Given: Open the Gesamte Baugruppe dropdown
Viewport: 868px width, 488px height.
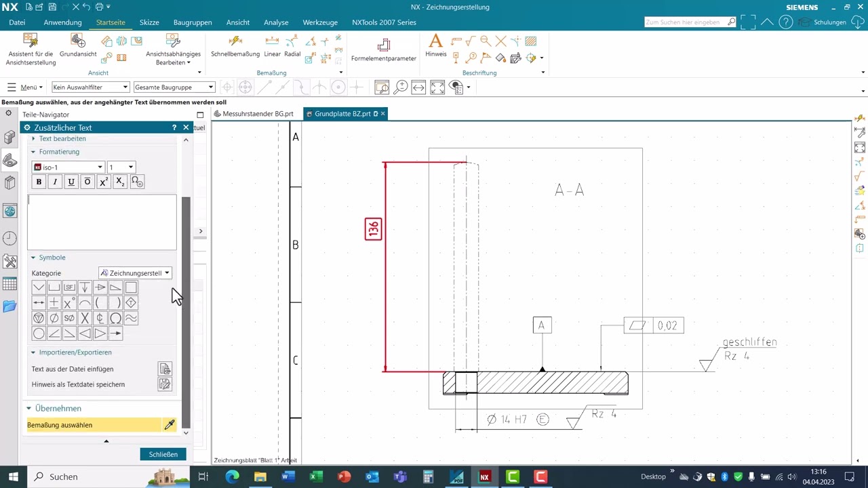Looking at the screenshot, I should (174, 87).
